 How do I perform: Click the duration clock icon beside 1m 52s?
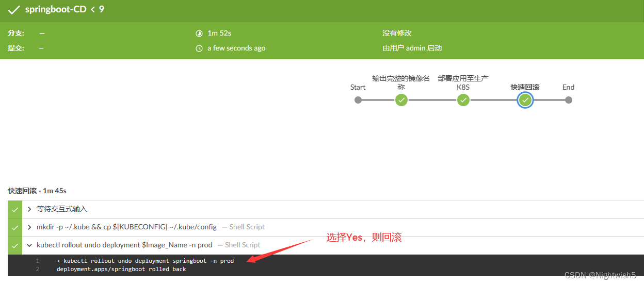[199, 33]
